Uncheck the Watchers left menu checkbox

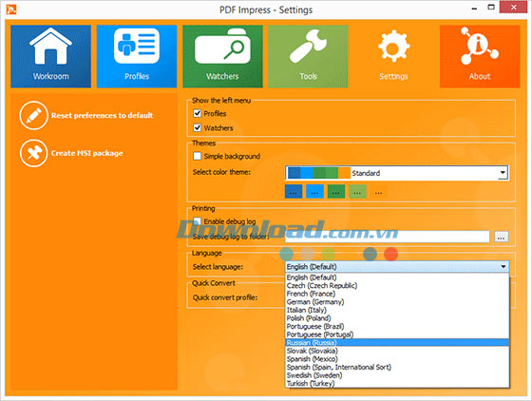(x=198, y=127)
